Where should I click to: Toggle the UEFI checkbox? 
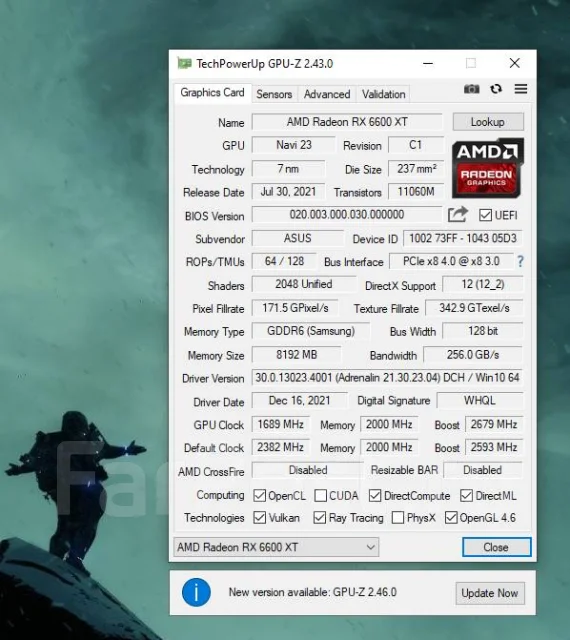pyautogui.click(x=485, y=215)
